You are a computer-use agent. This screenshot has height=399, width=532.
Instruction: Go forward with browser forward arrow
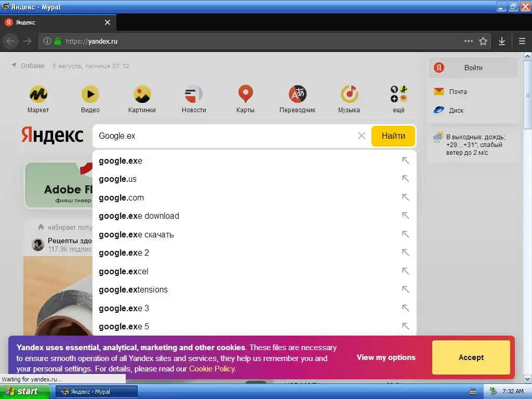[28, 42]
